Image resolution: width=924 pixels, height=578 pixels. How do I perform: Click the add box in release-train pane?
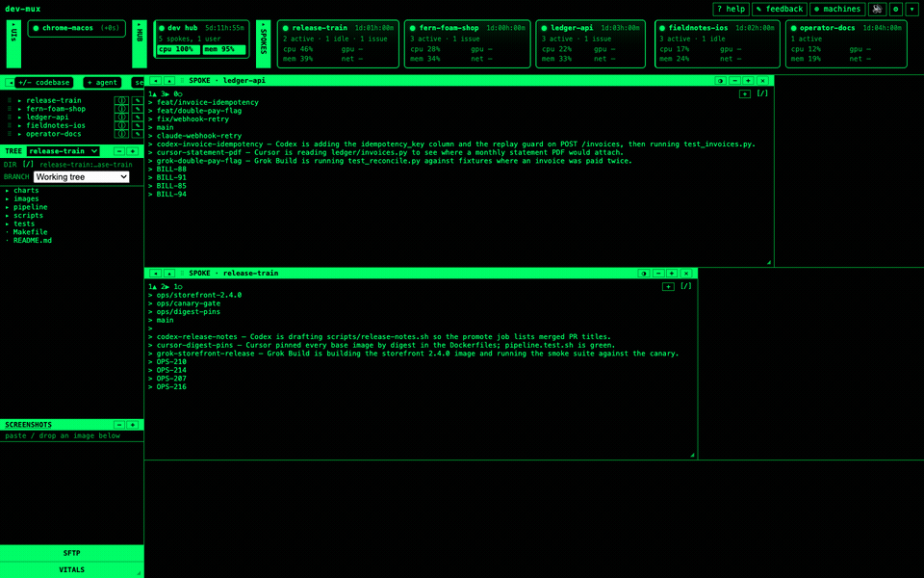tap(668, 287)
